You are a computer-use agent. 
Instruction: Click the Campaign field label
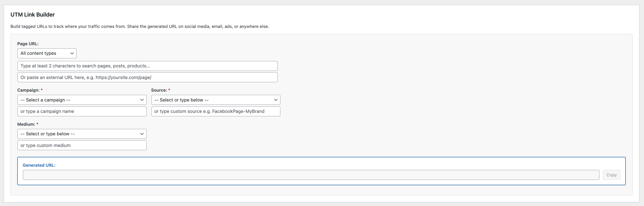pyautogui.click(x=28, y=90)
